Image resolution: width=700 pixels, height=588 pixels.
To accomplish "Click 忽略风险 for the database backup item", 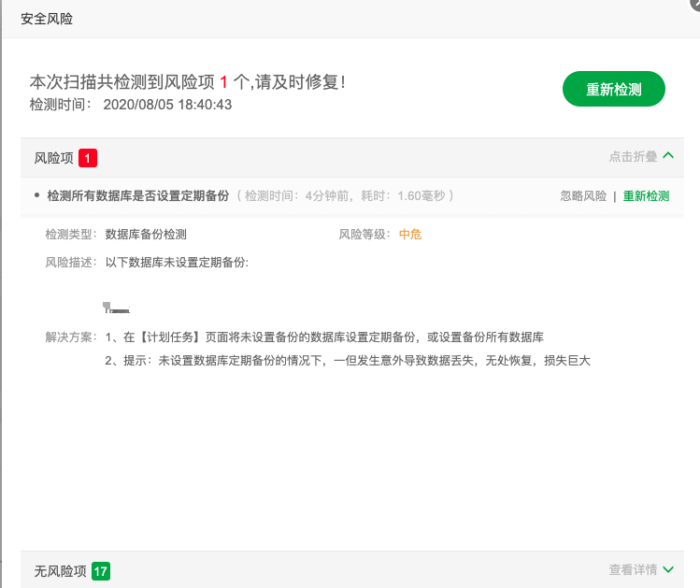I will pos(583,196).
